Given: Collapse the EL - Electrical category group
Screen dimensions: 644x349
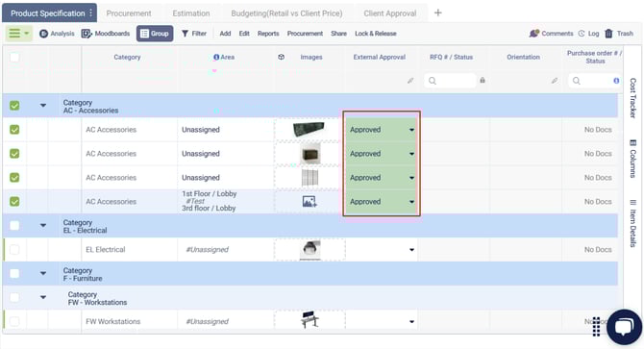Looking at the screenshot, I should (x=43, y=225).
